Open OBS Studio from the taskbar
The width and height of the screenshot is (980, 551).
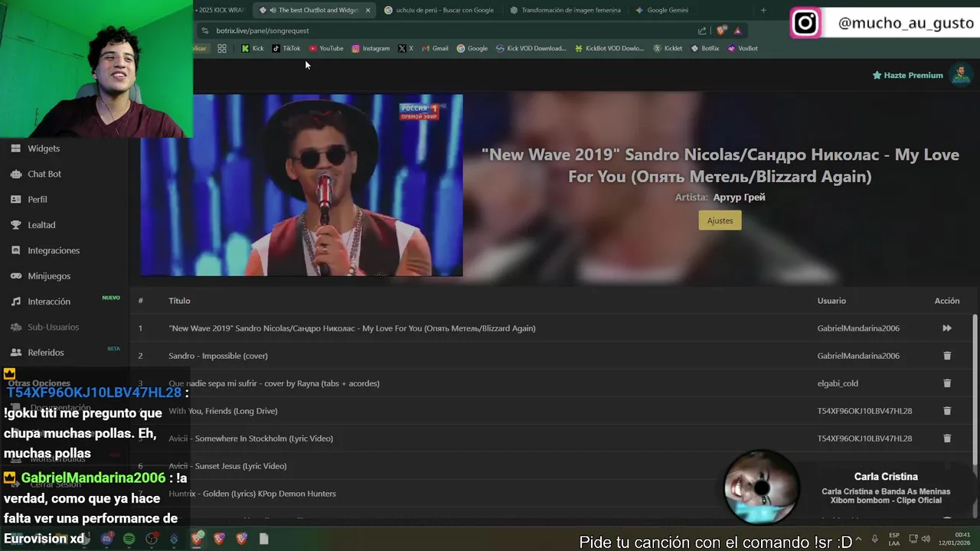click(152, 539)
